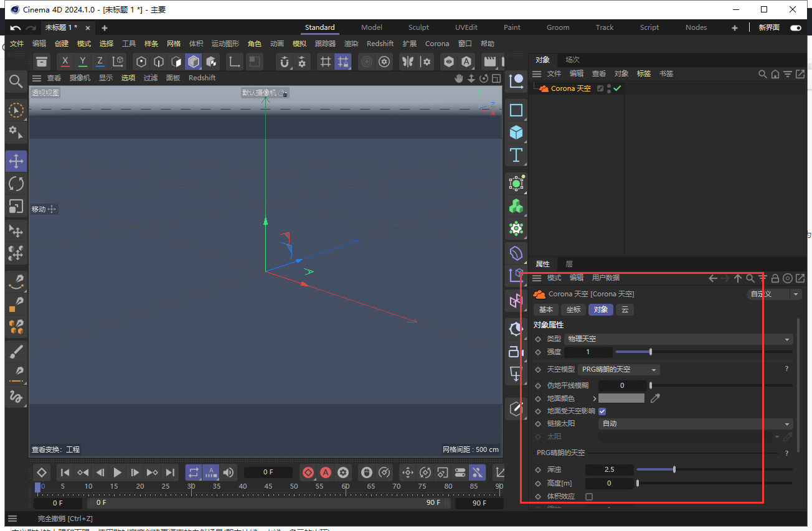Click the symmetry butterfly icon

[408, 62]
